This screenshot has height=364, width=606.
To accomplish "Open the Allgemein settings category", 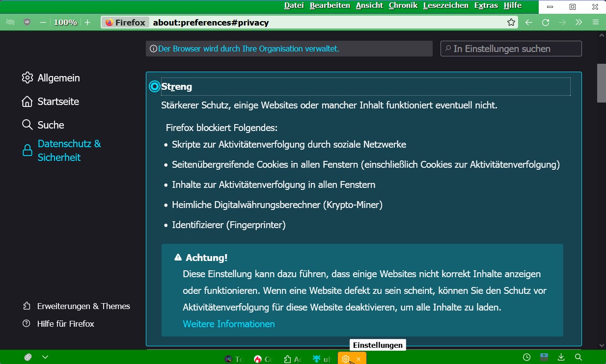I will pyautogui.click(x=51, y=78).
